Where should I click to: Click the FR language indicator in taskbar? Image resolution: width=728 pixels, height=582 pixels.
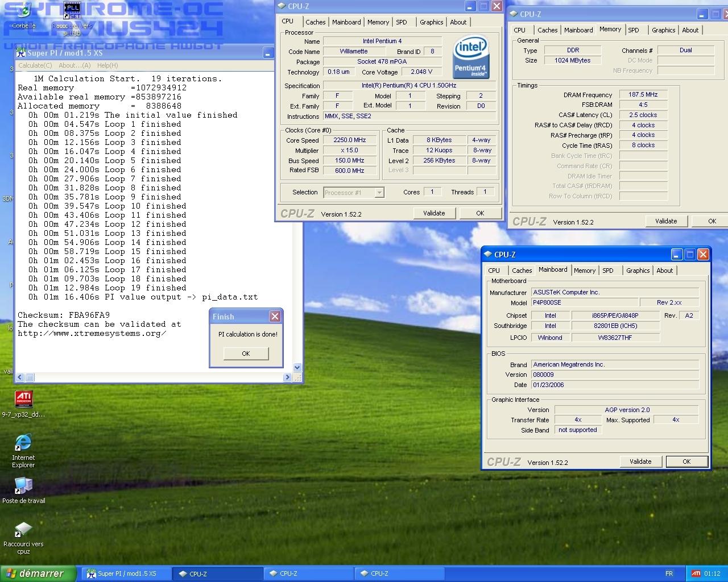coord(669,573)
